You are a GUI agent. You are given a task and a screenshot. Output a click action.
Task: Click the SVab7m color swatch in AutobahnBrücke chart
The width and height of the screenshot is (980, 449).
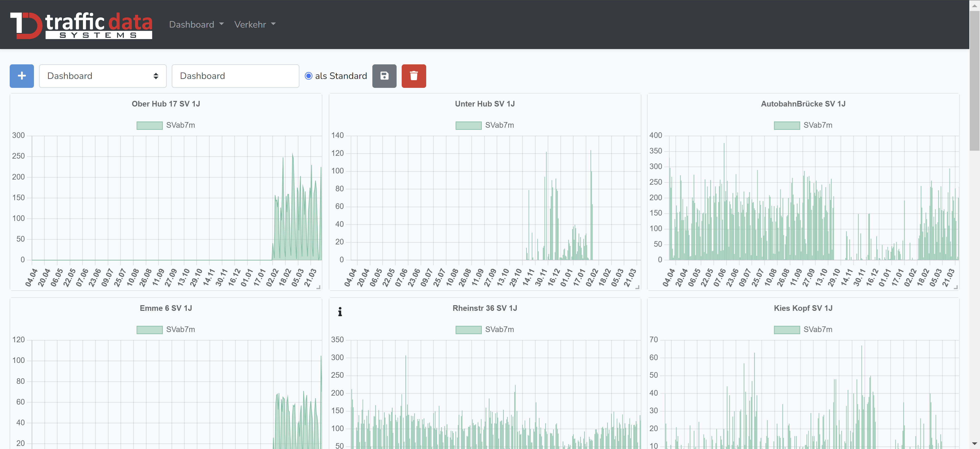click(787, 125)
